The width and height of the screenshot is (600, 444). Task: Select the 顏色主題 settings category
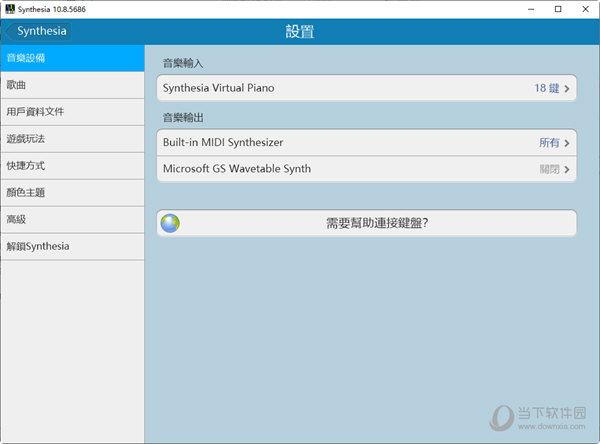pos(72,193)
